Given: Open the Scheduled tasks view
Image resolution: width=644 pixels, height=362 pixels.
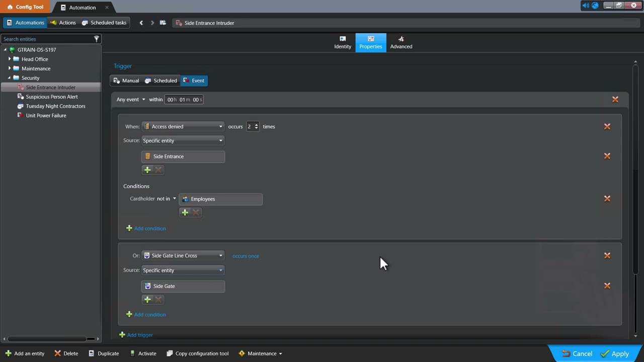Looking at the screenshot, I should [x=104, y=23].
